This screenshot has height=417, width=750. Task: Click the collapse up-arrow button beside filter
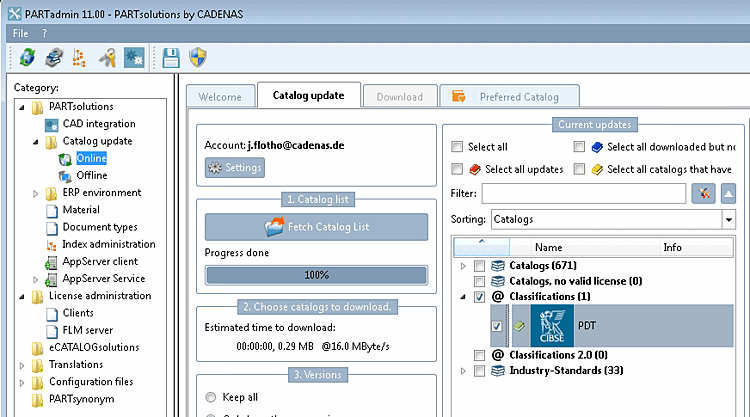[728, 193]
